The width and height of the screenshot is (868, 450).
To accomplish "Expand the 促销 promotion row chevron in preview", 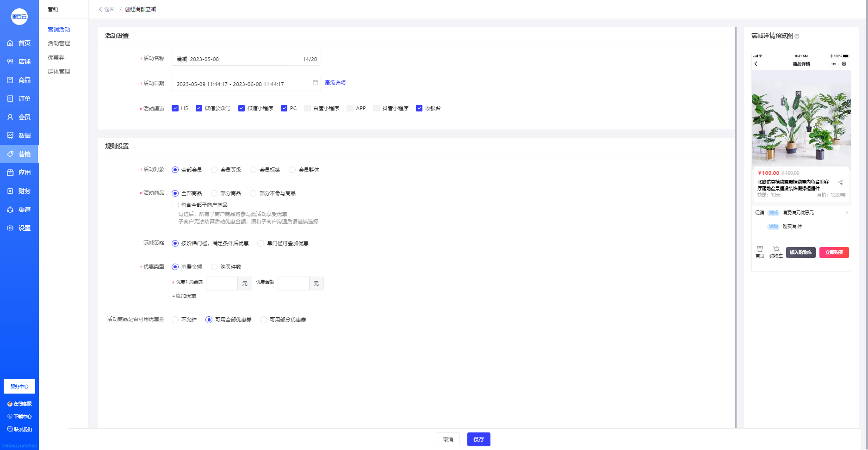I will pos(847,213).
